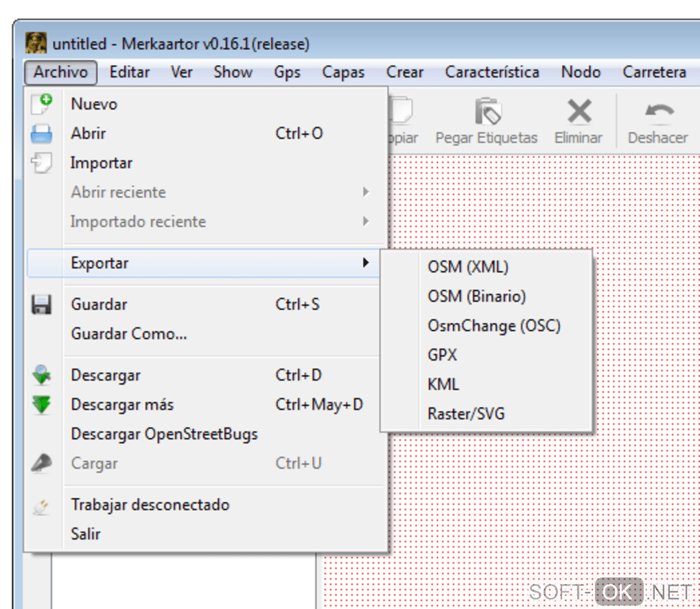The image size is (700, 609).
Task: Select Nuevo from the Archivo menu
Action: pos(205,104)
